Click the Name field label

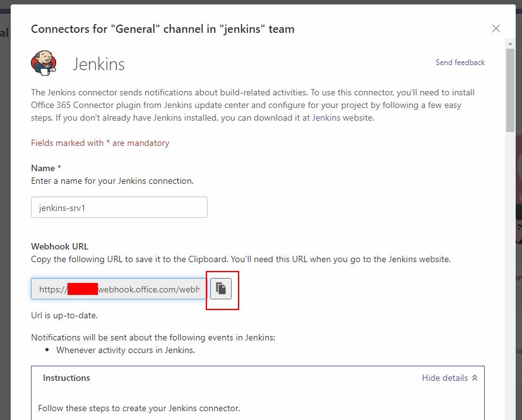pos(43,168)
